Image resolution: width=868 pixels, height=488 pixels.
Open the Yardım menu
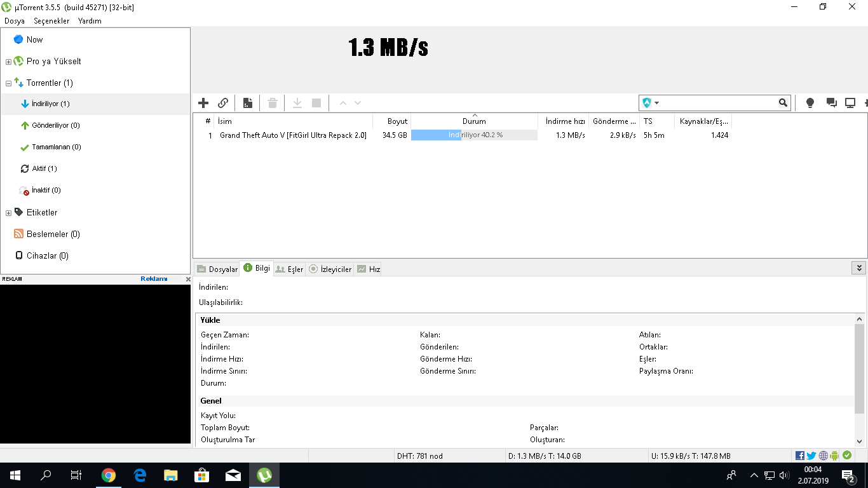(x=90, y=21)
